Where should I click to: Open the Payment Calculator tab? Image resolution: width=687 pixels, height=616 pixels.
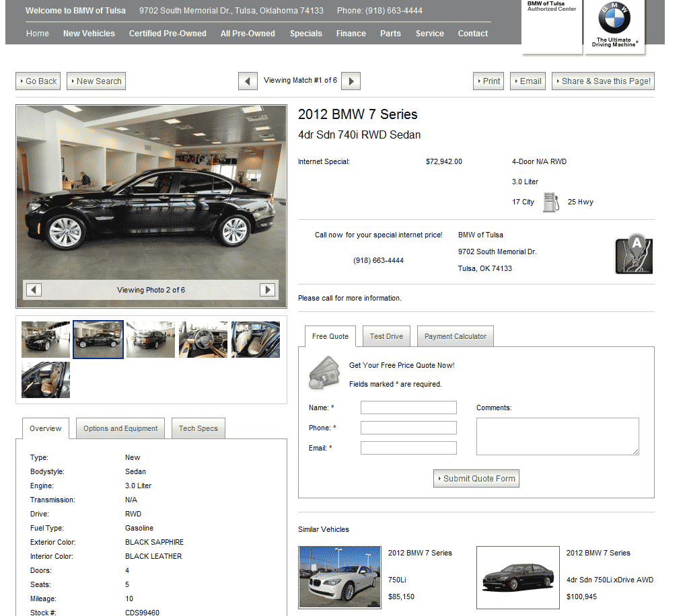point(456,336)
